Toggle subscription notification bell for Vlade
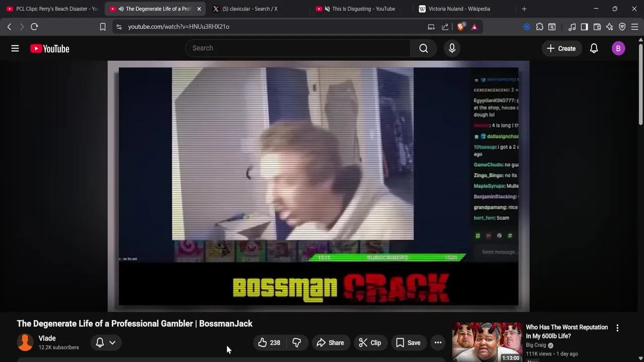 click(100, 342)
